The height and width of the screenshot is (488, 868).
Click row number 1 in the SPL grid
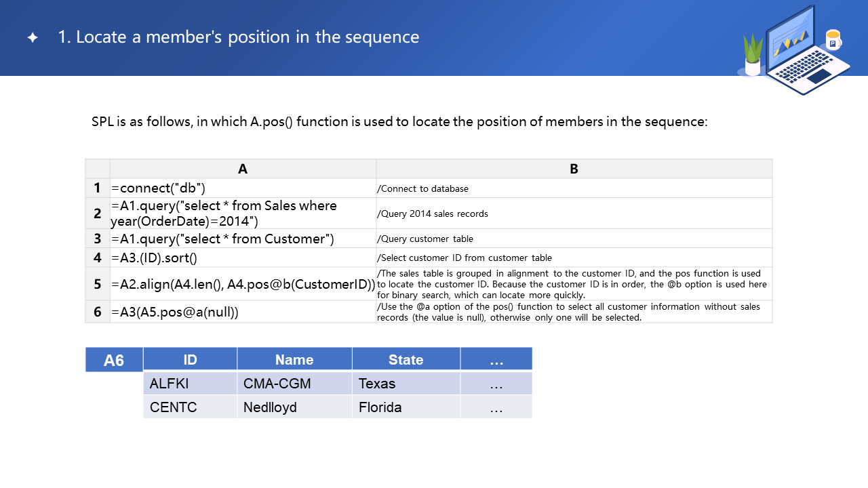[98, 188]
